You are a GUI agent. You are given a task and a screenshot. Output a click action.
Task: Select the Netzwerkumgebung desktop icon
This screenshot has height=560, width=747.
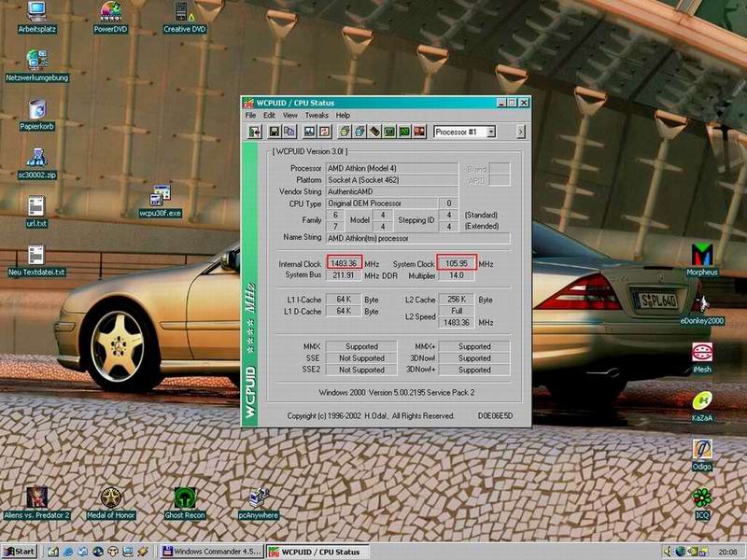[x=37, y=66]
